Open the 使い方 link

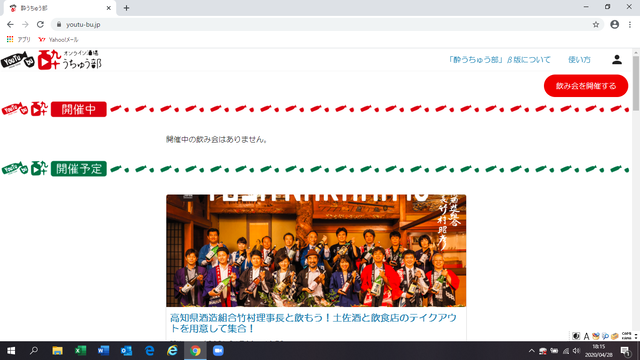pos(579,60)
